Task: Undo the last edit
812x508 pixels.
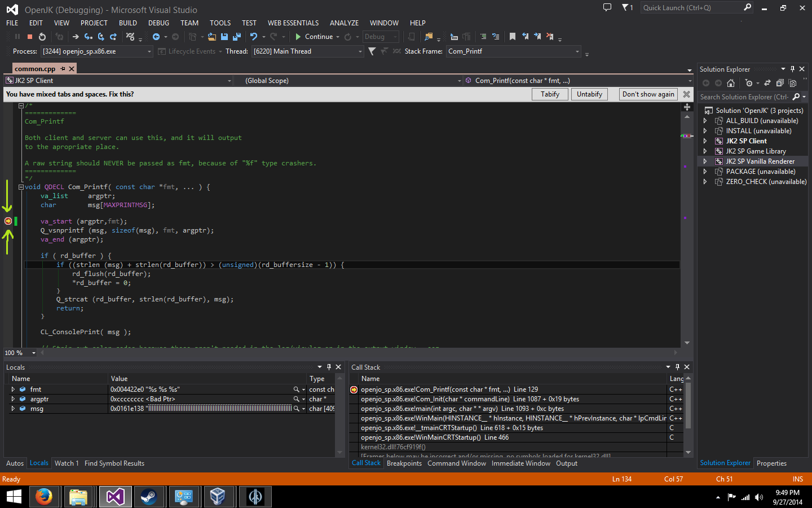Action: pyautogui.click(x=254, y=37)
